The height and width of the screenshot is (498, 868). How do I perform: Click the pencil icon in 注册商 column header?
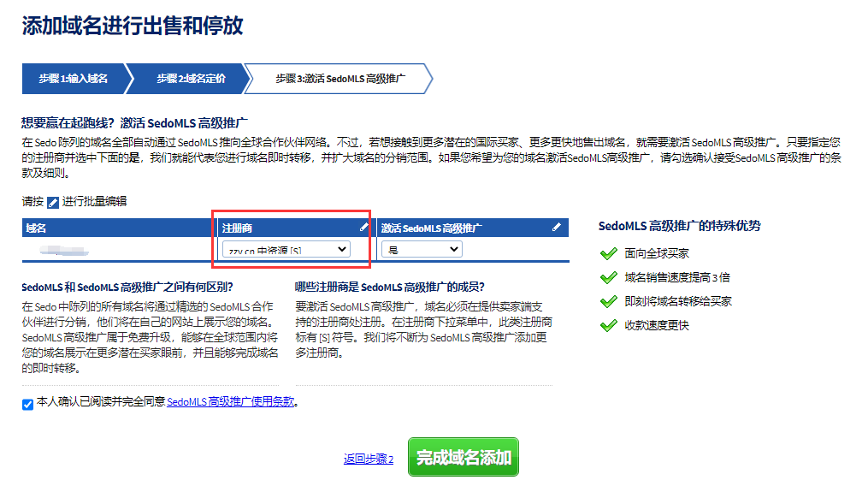(x=363, y=227)
